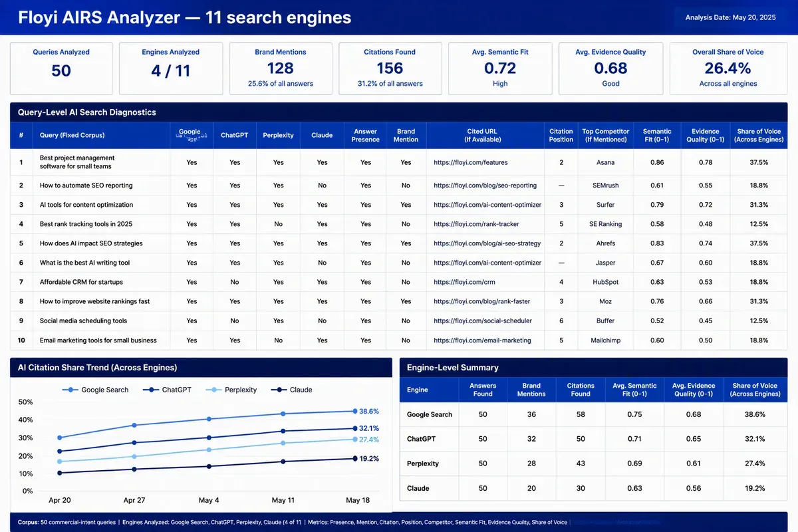The height and width of the screenshot is (532, 798).
Task: Click the 0.86 semantic fit value
Action: pyautogui.click(x=657, y=162)
